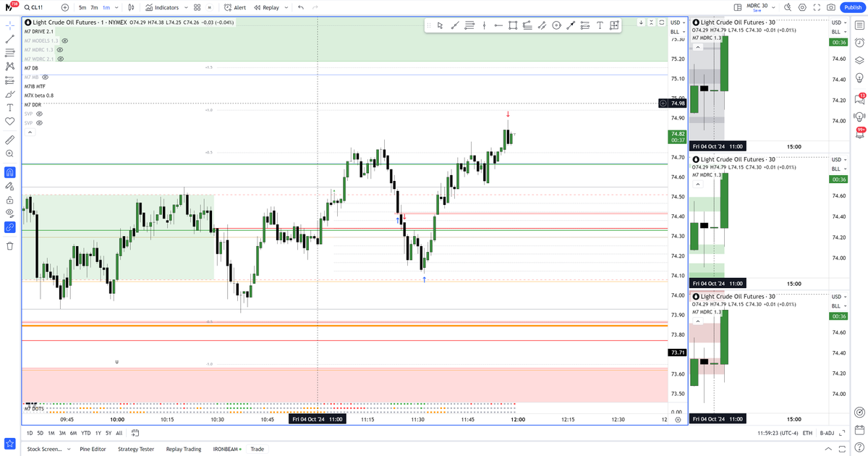
Task: Open chart settings via the gear icon
Action: 801,7
